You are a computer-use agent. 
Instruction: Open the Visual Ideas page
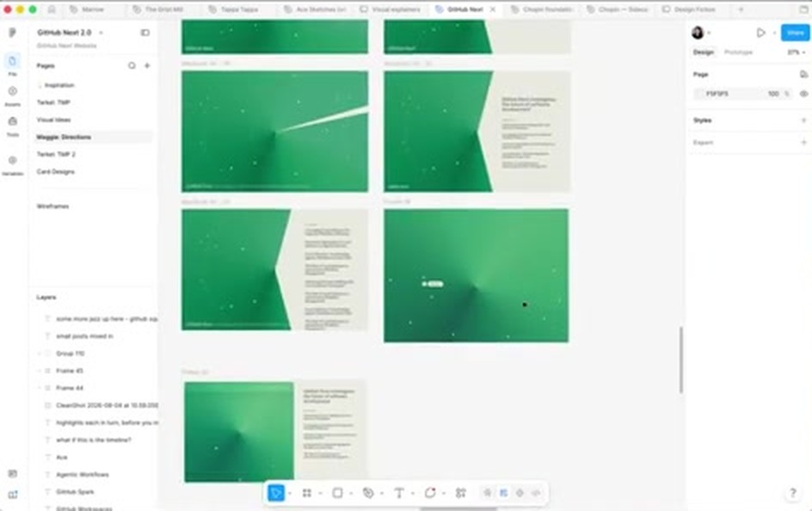coord(54,120)
